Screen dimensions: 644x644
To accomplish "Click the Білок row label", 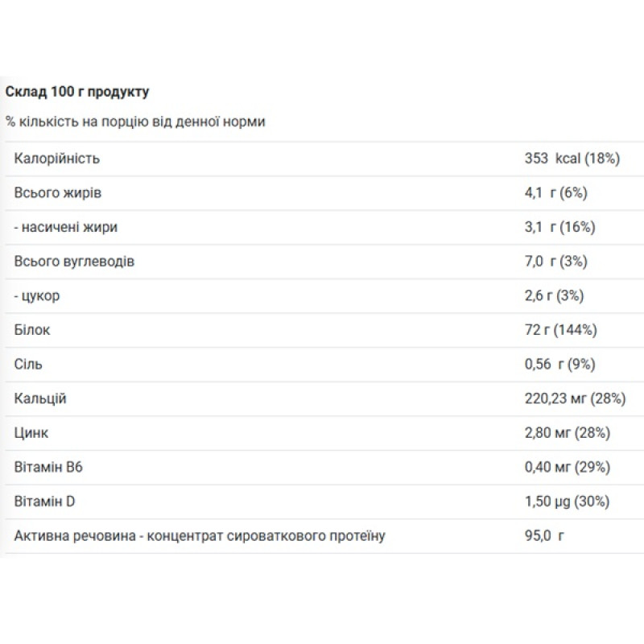I will click(x=32, y=330).
